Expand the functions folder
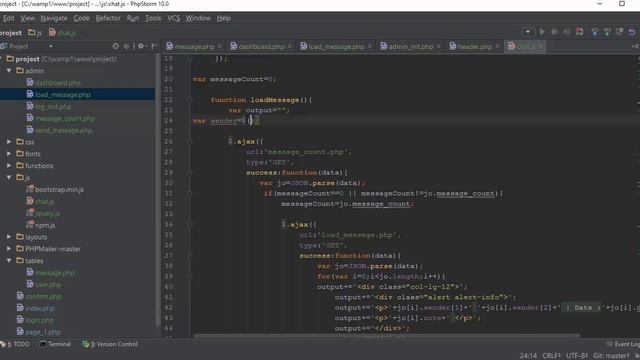This screenshot has height=360, width=640. [9, 166]
